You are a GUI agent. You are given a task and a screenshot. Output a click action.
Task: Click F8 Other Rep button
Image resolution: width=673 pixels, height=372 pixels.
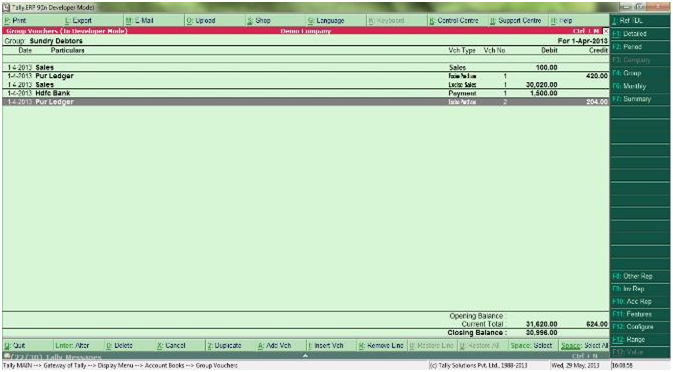click(x=640, y=276)
